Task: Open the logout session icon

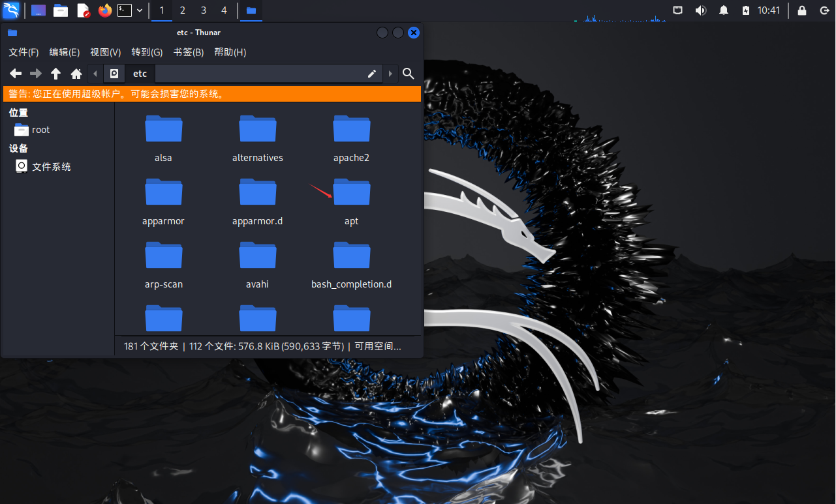Action: pos(824,10)
